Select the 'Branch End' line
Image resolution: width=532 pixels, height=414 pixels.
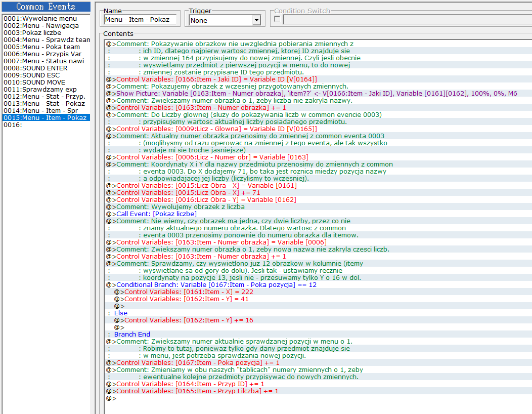click(x=318, y=335)
